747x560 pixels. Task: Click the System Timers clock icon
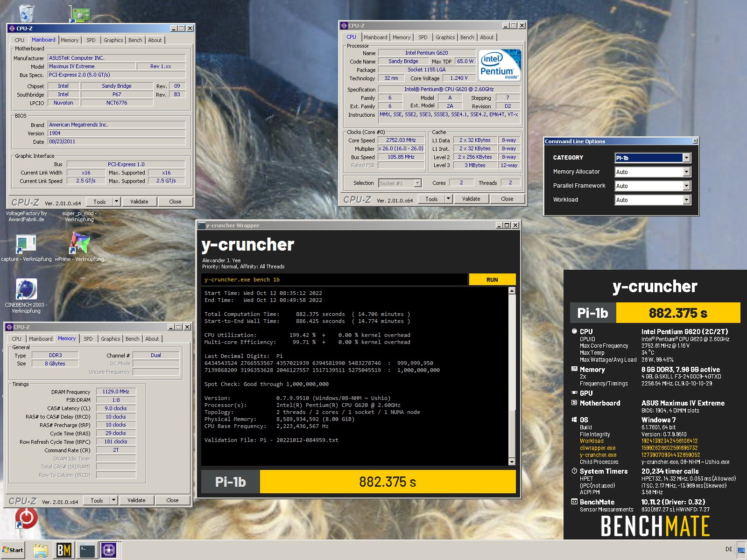[x=574, y=471]
